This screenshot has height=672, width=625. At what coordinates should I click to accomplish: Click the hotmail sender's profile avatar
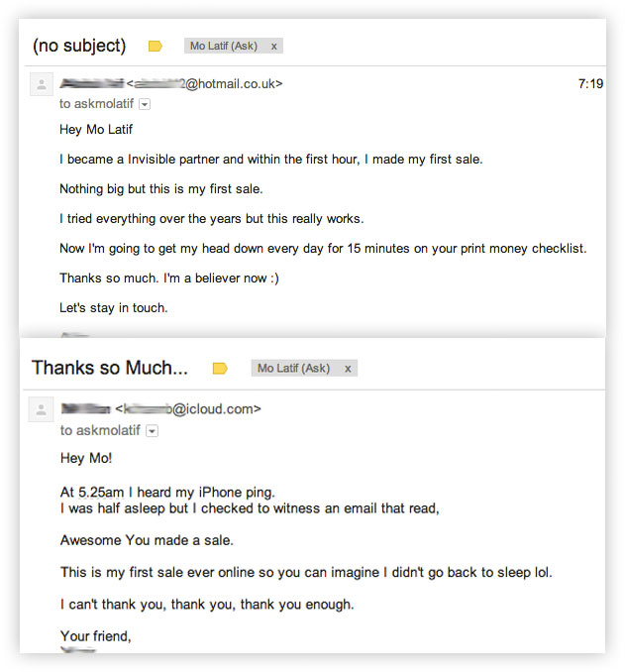click(x=42, y=85)
